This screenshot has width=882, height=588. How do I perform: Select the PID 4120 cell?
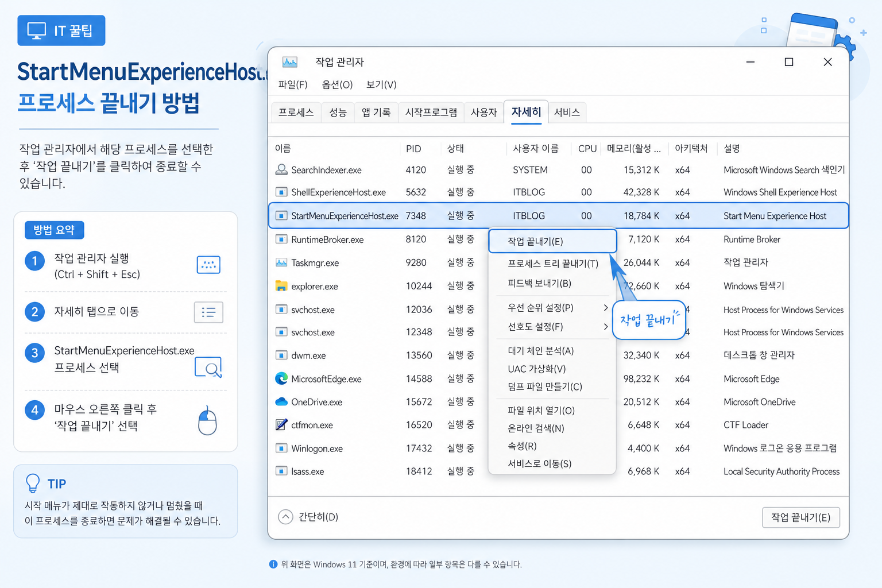click(416, 170)
